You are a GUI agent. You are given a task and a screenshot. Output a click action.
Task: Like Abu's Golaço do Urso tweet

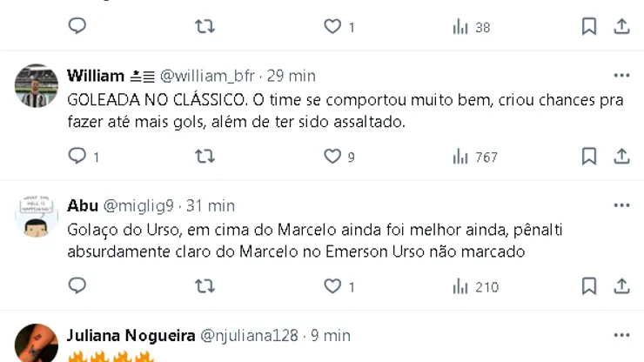point(332,286)
